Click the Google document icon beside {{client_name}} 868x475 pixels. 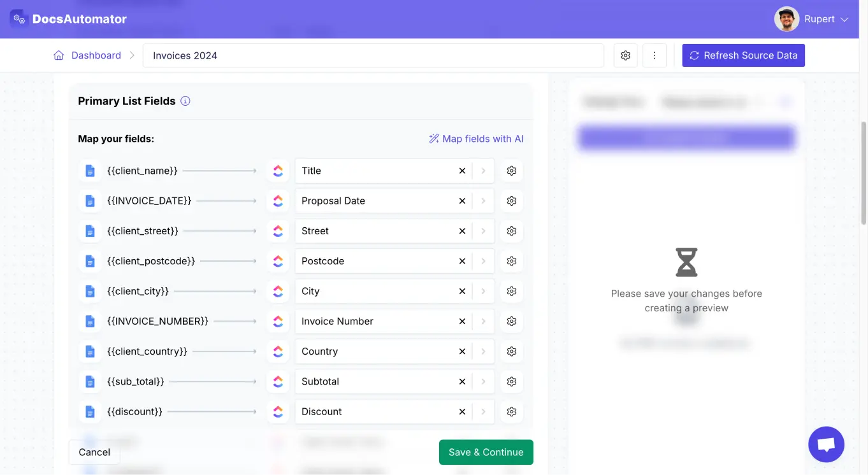click(x=90, y=171)
